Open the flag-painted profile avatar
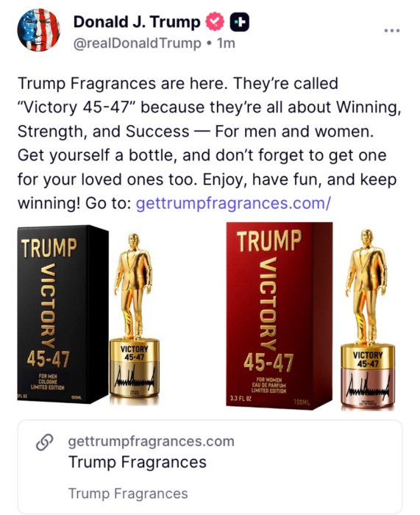The image size is (420, 515). 39,30
